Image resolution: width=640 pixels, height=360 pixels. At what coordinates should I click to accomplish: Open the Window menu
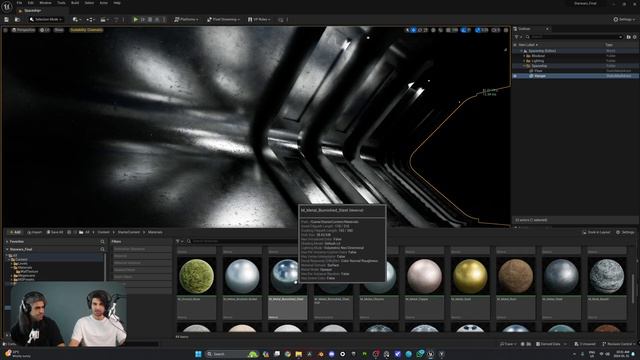[x=45, y=3]
